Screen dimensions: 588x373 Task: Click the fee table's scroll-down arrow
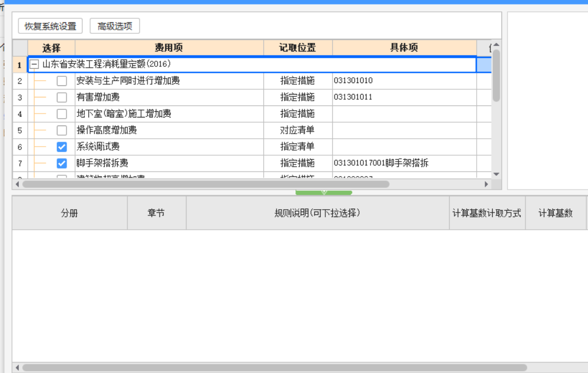coord(496,174)
